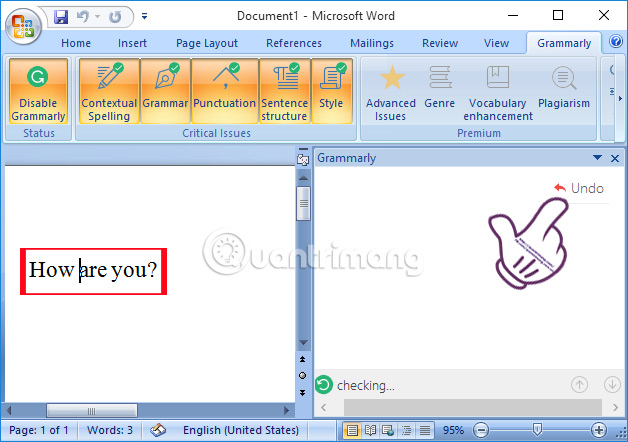The width and height of the screenshot is (628, 442).
Task: Open Grammarly pane options dropdown
Action: click(597, 158)
